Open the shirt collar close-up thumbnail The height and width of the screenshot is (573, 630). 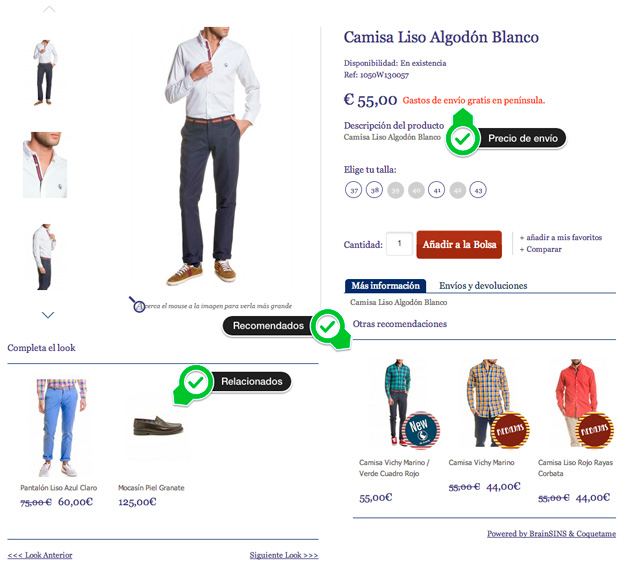pos(45,165)
